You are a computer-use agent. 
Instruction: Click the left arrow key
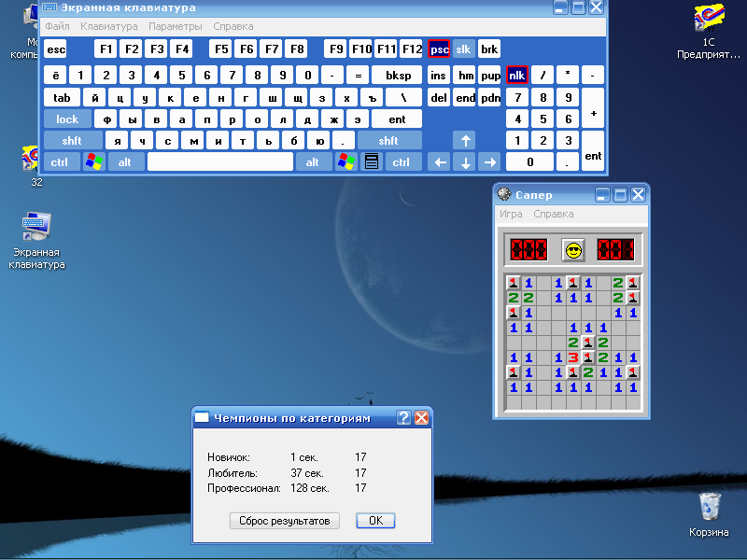[x=440, y=161]
